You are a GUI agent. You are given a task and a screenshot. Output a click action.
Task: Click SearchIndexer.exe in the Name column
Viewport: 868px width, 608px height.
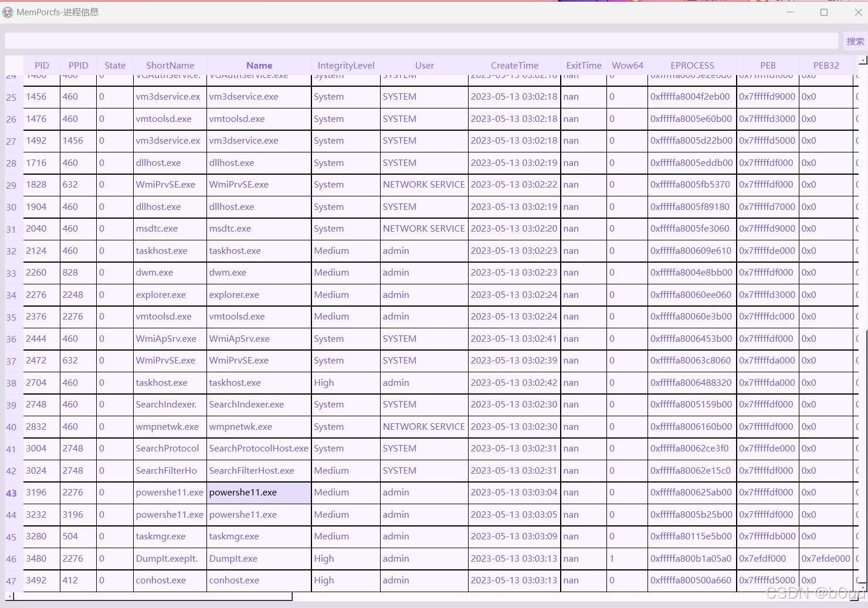(x=259, y=405)
